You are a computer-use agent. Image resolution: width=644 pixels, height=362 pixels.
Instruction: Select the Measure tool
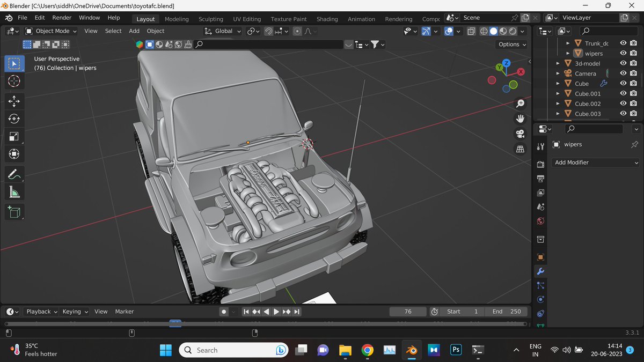pos(14,191)
